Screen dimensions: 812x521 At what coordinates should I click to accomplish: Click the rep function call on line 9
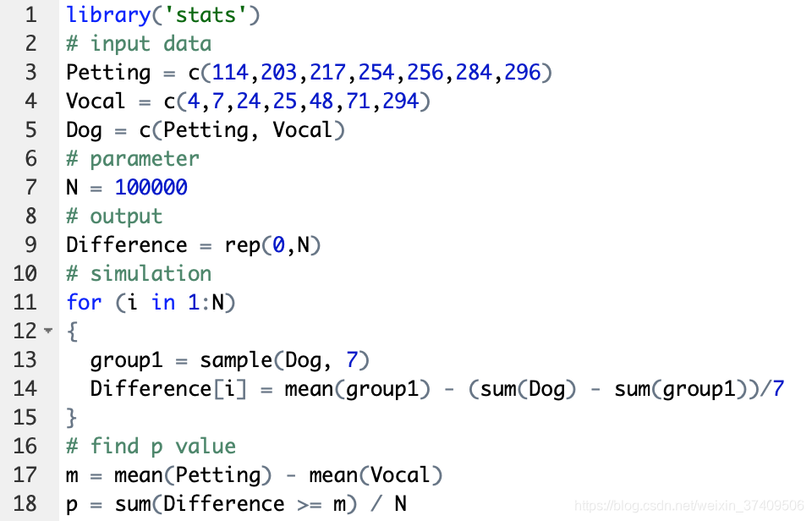click(x=273, y=245)
